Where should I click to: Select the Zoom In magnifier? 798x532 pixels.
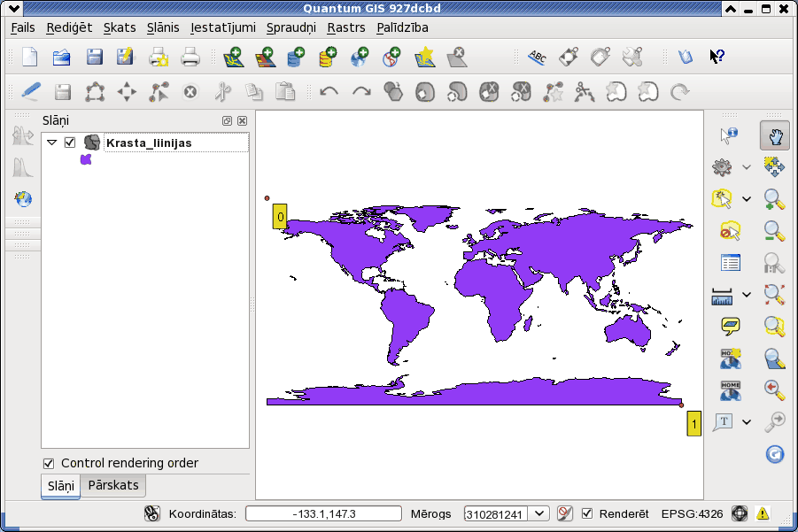tap(774, 199)
